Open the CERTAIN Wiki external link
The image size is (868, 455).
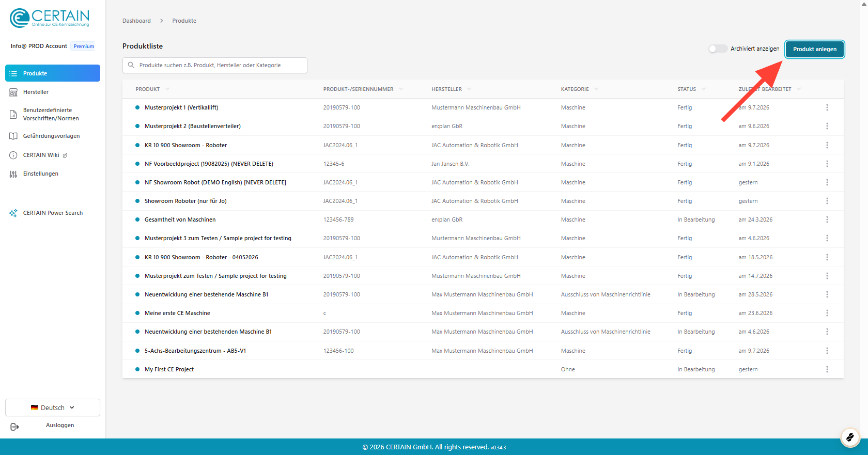click(x=45, y=155)
